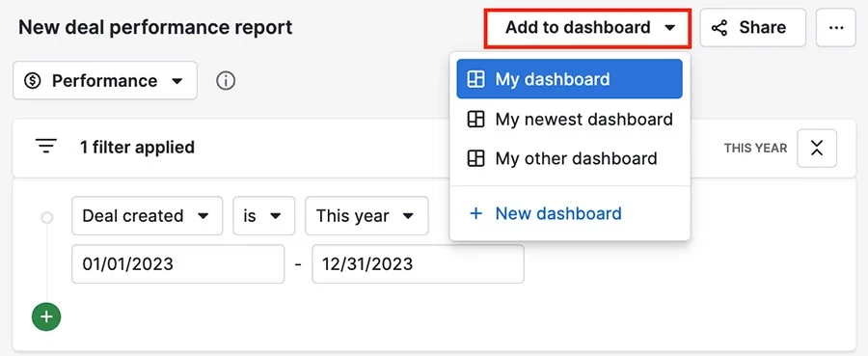
Task: Click the info circle icon next to Performance
Action: coord(226,81)
